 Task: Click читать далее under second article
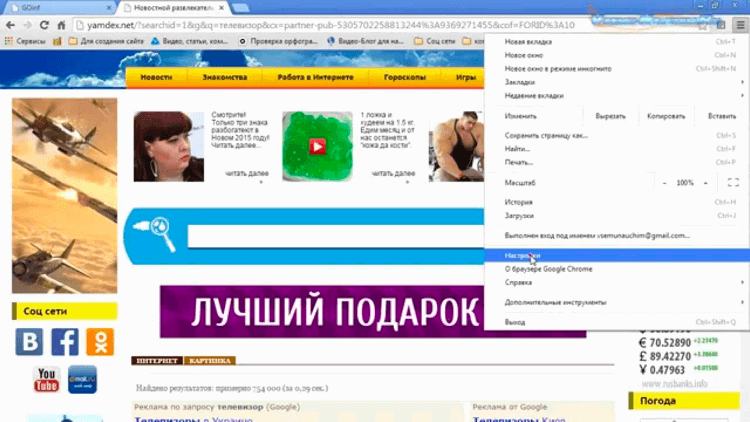point(393,174)
